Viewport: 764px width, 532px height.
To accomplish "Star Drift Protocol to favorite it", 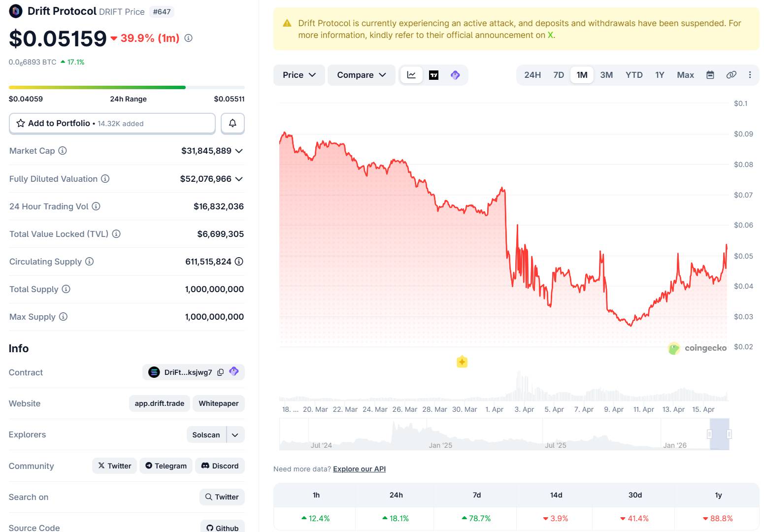I will [x=20, y=123].
